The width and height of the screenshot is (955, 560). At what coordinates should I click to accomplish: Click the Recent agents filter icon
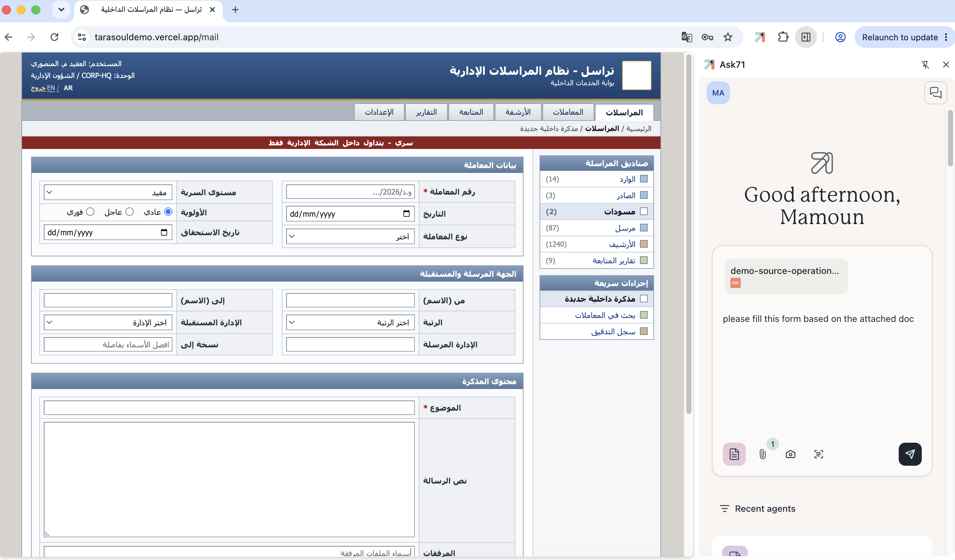pos(724,509)
